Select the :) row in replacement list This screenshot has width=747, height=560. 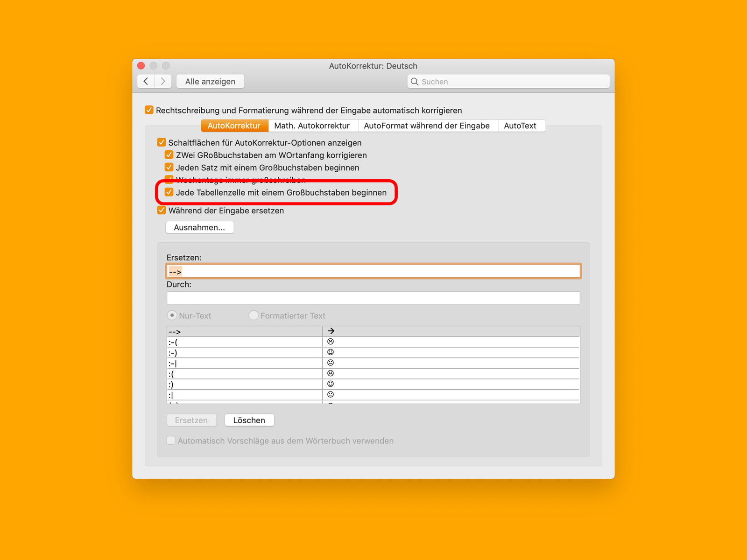(x=373, y=384)
